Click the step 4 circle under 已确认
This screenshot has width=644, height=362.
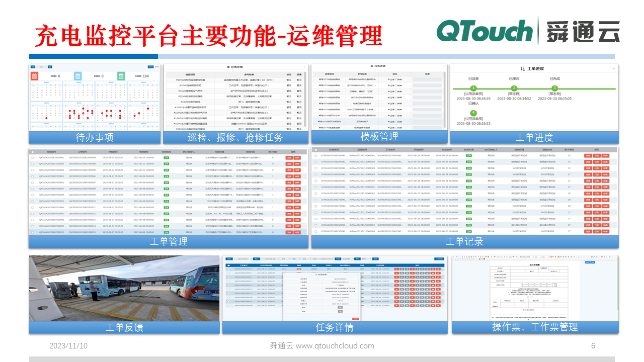(473, 113)
